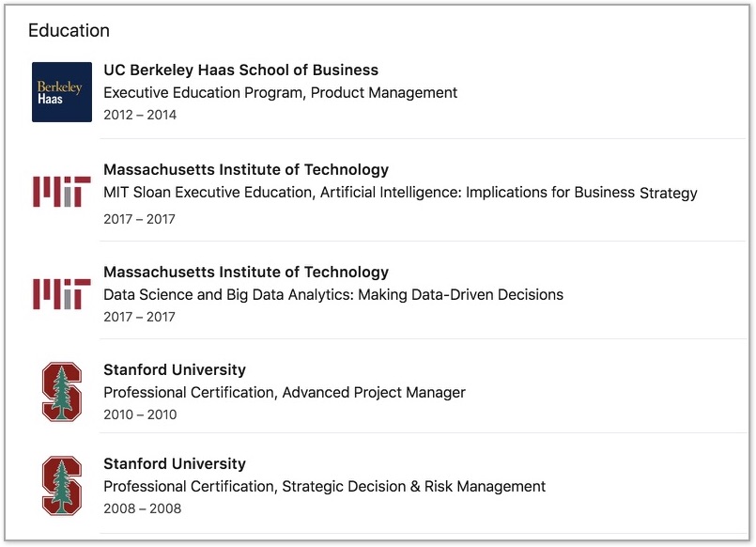The image size is (756, 547).
Task: Open UC Berkeley Haas School of Business link
Action: point(241,70)
